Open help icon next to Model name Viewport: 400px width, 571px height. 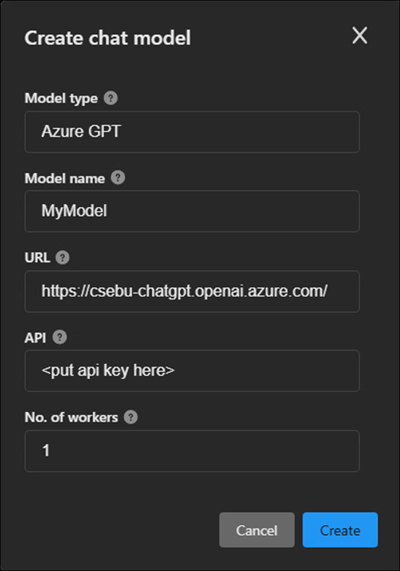coord(118,178)
